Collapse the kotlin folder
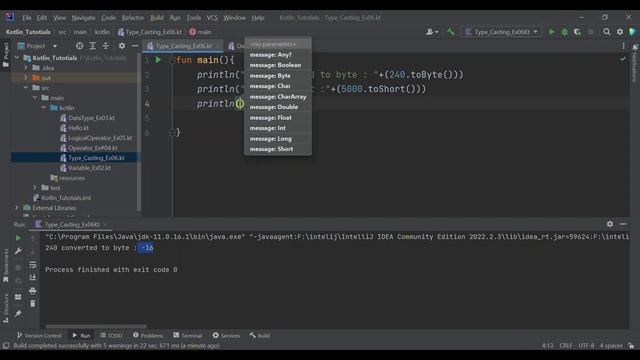The width and height of the screenshot is (640, 360). point(44,108)
